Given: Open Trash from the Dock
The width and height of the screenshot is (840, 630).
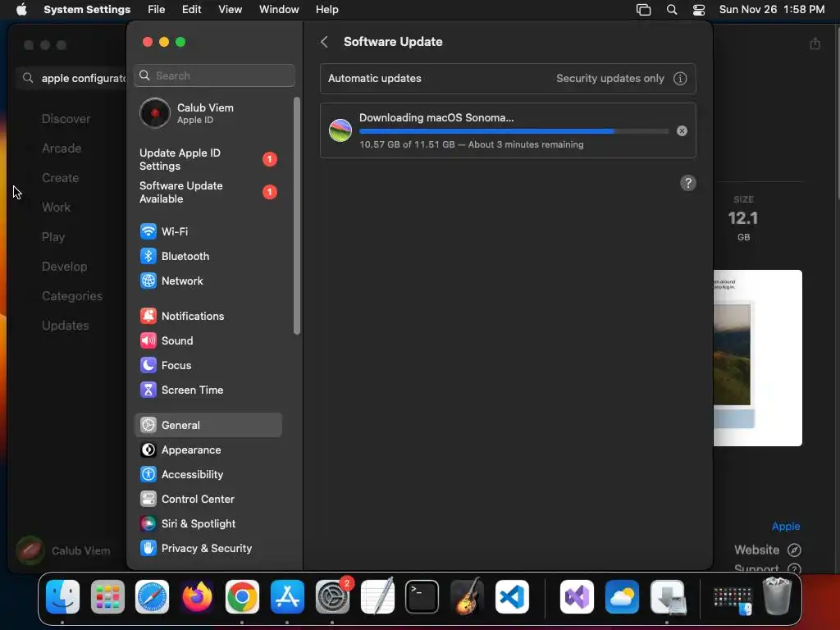Looking at the screenshot, I should point(778,596).
